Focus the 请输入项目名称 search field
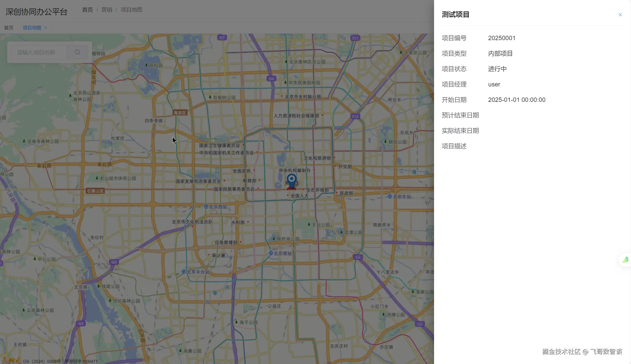The height and width of the screenshot is (364, 631). click(x=39, y=52)
